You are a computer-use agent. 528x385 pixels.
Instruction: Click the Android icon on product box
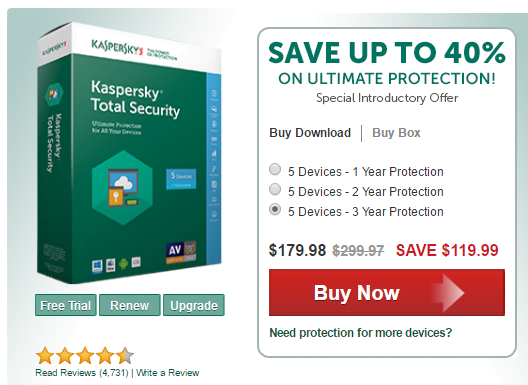[123, 264]
